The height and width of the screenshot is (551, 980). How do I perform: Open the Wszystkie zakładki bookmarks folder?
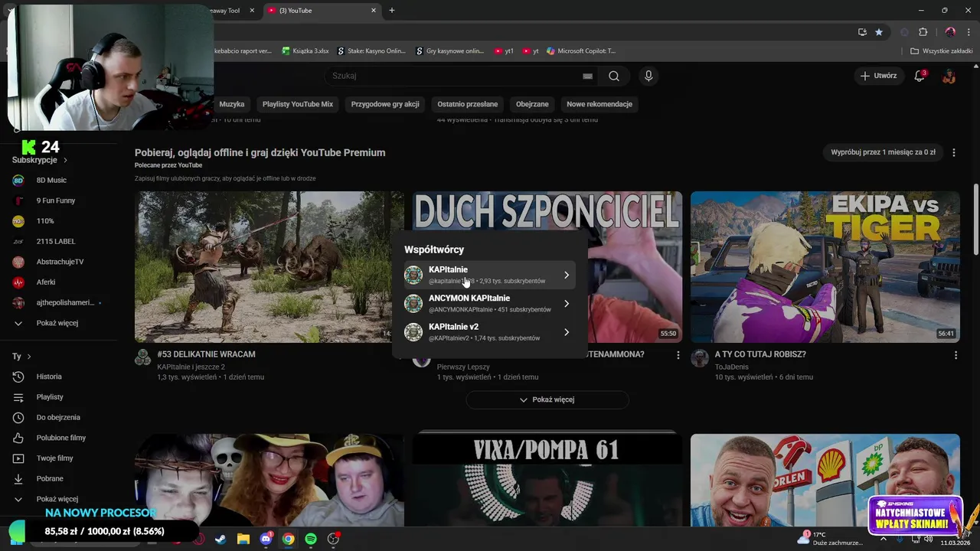coord(942,51)
